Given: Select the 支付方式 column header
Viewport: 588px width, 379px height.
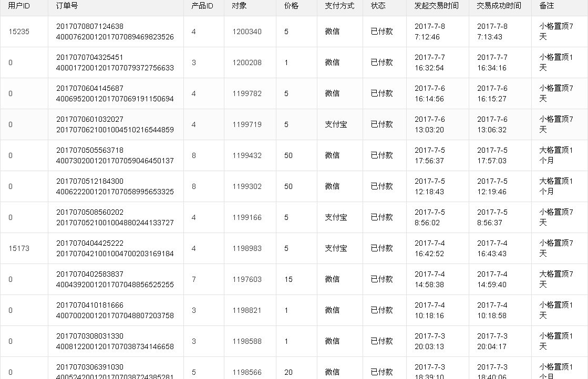Looking at the screenshot, I should 339,6.
